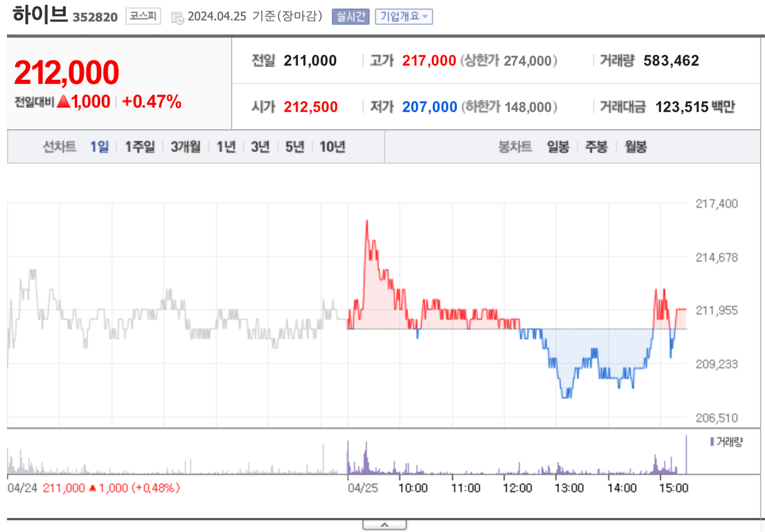Screen dimensions: 765x532
Task: Click the red up-triangle price change icon
Action: [x=63, y=101]
